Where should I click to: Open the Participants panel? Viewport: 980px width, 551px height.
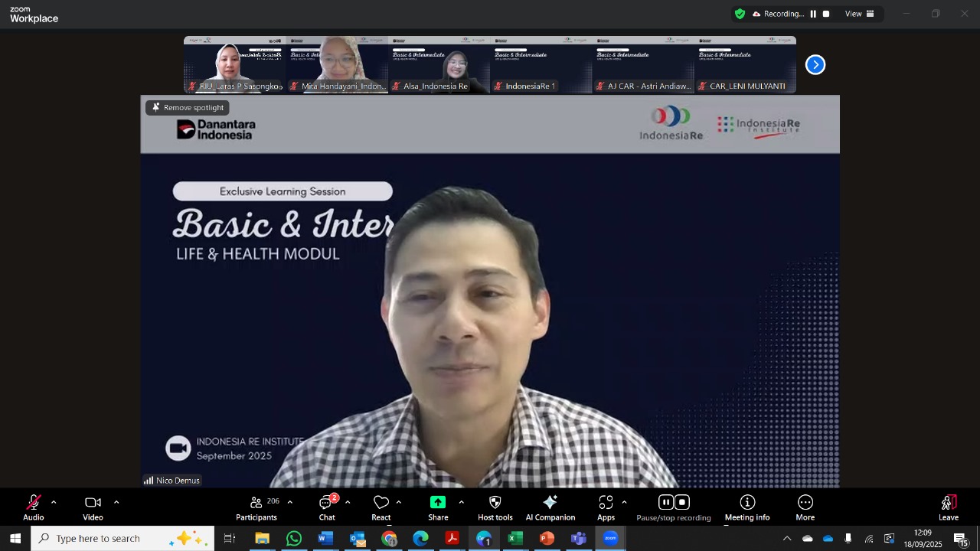click(x=256, y=508)
